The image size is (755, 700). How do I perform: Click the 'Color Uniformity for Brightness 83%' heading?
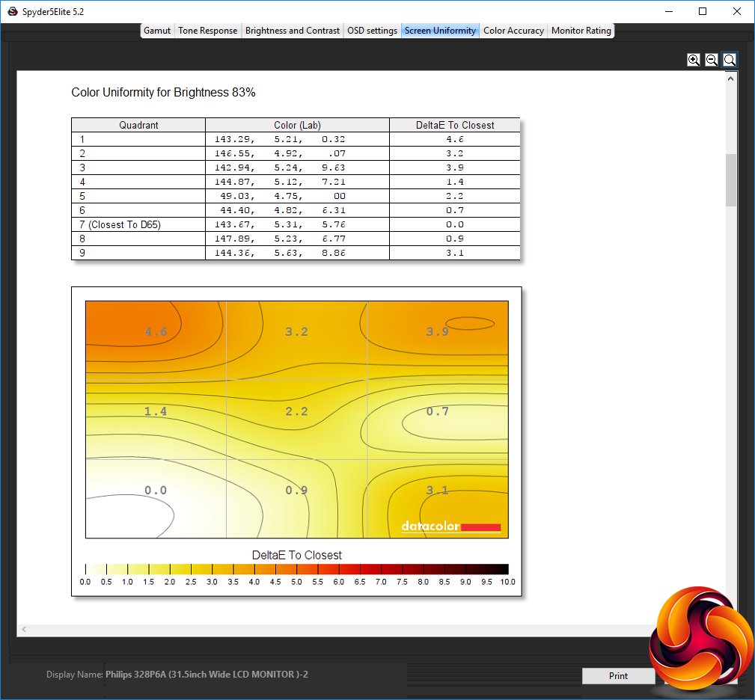(163, 93)
